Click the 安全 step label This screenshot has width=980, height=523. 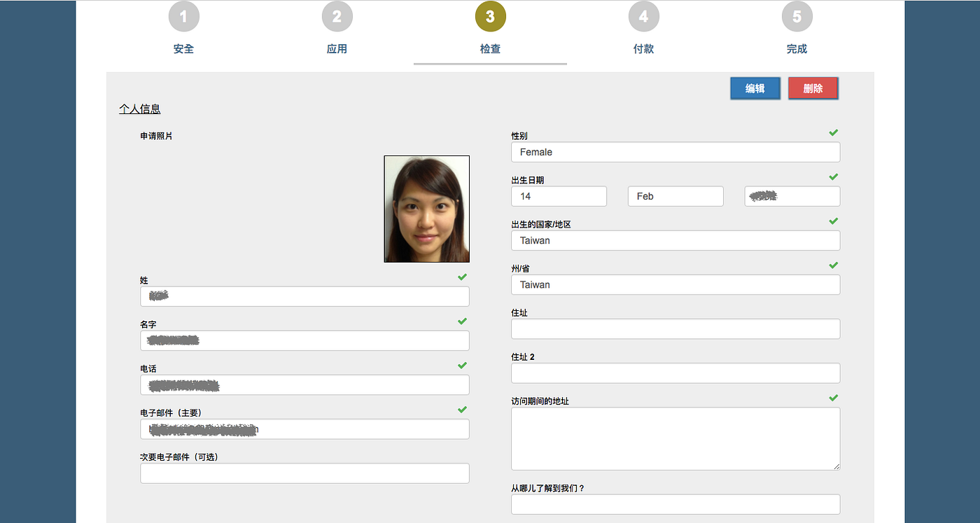(x=183, y=49)
